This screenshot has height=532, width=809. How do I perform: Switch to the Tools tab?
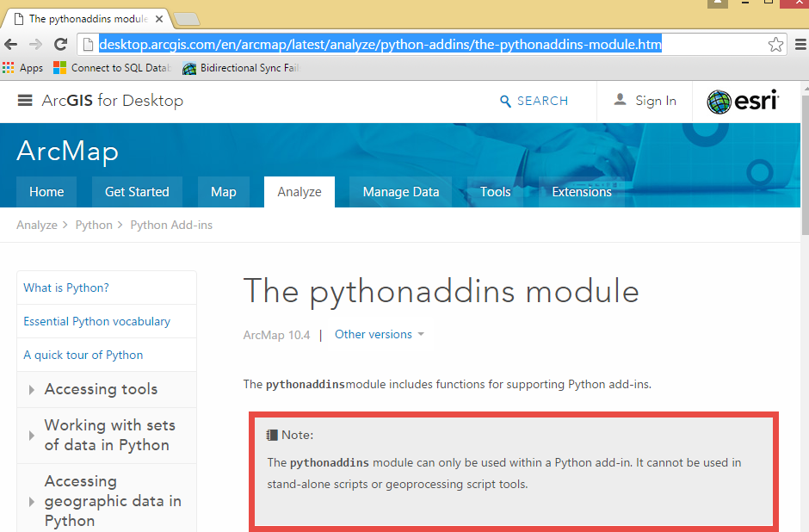[x=496, y=192]
